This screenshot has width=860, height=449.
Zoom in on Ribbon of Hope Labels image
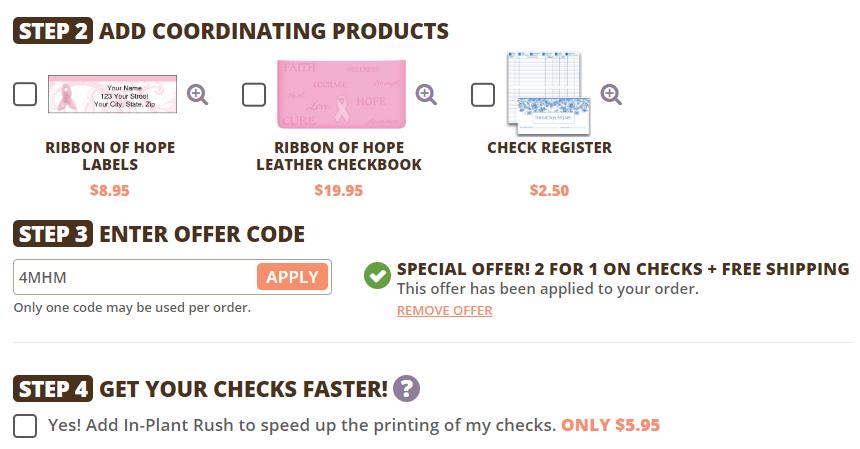[198, 95]
